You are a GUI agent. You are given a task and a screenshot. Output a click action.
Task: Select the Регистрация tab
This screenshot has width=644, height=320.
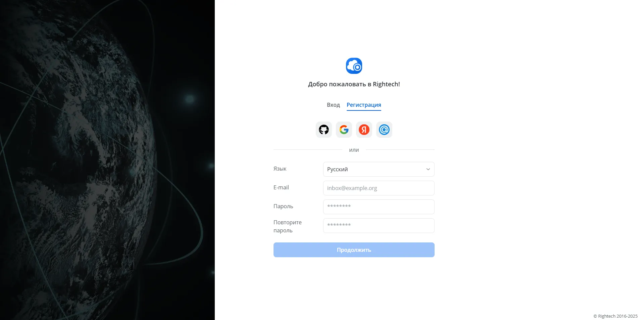point(364,105)
